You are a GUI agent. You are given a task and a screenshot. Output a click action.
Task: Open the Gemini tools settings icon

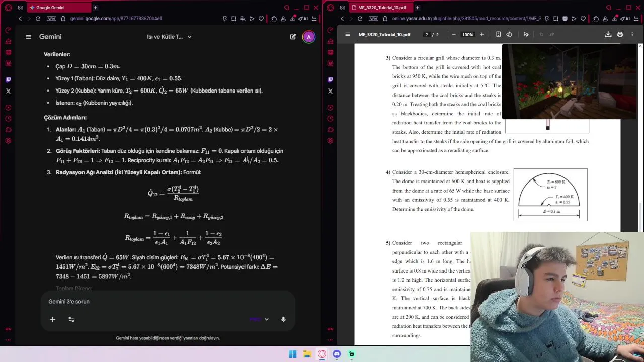[71, 319]
